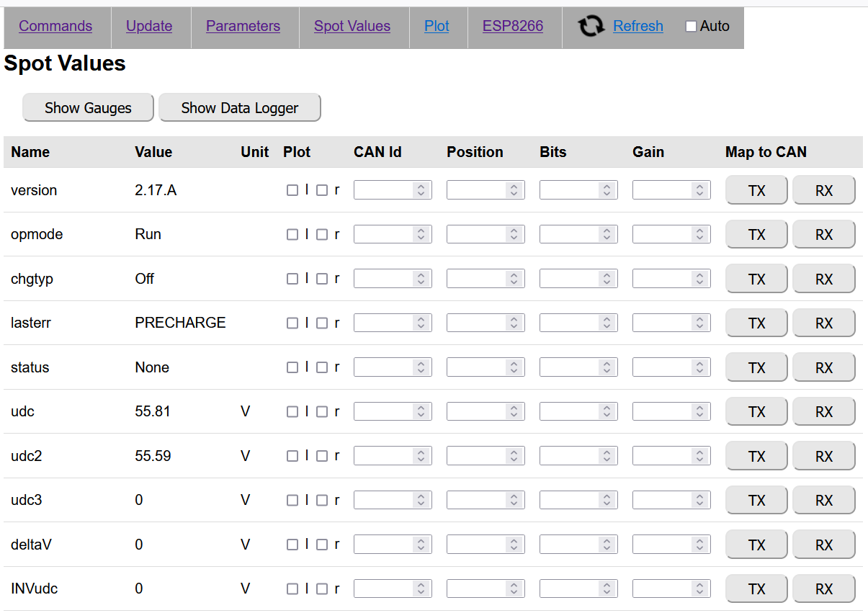This screenshot has width=868, height=613.
Task: Enable the Auto refresh checkbox
Action: [x=691, y=27]
